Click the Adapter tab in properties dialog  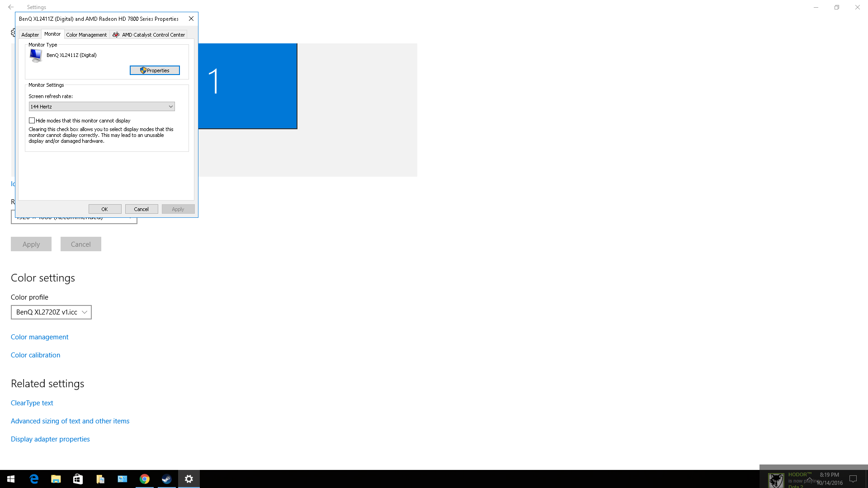click(x=30, y=34)
